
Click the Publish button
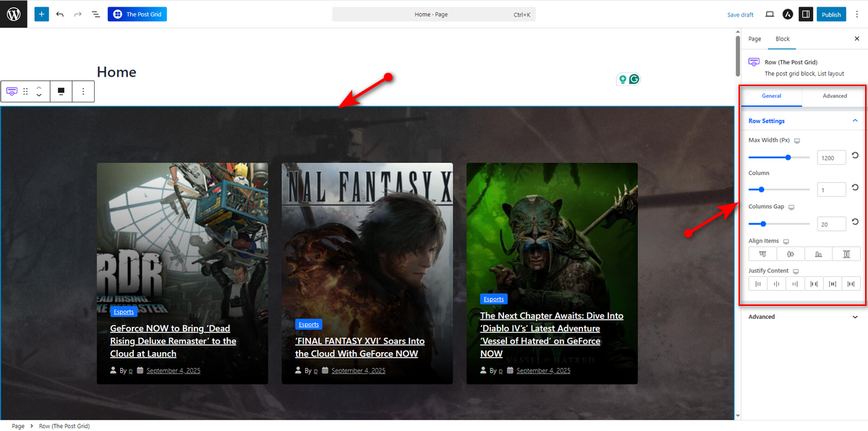coord(831,14)
